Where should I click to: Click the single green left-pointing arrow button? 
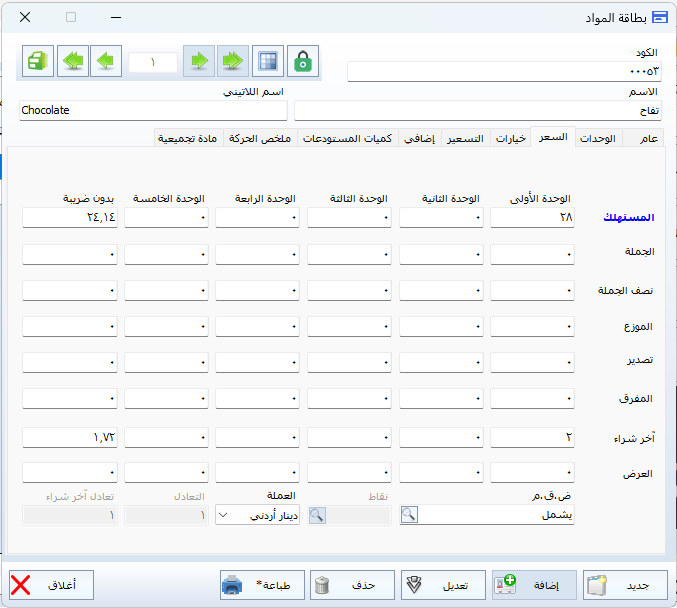(x=106, y=61)
